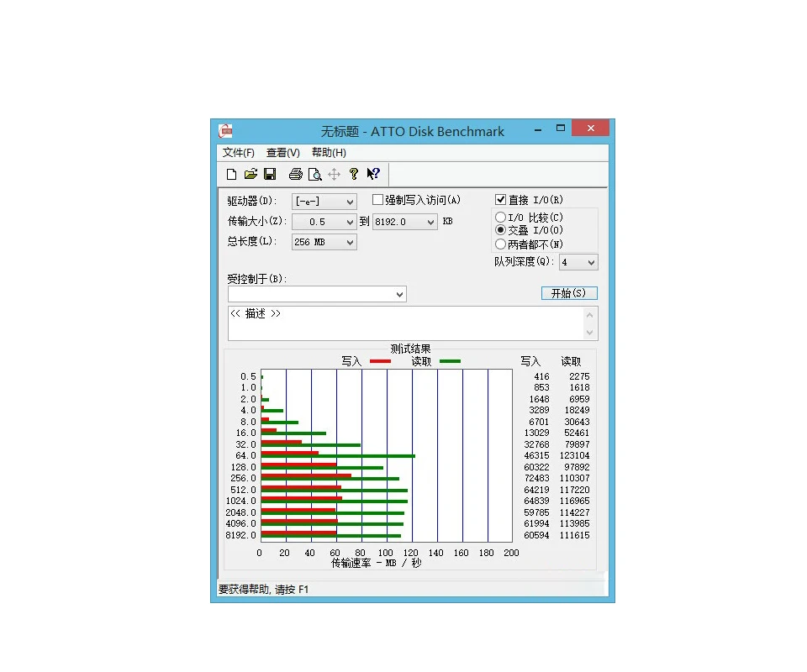Click the green read bar for 64.0
This screenshot has width=807, height=672.
338,456
